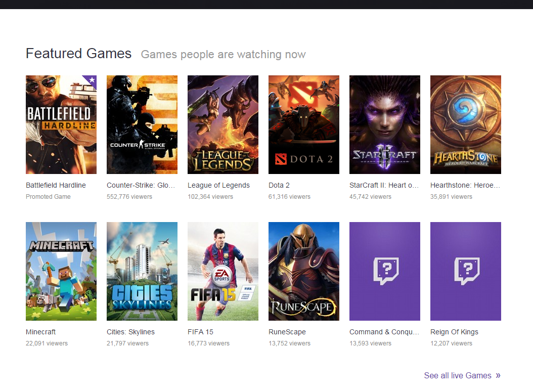Click the 102,364 viewers count
The width and height of the screenshot is (533, 392).
click(x=210, y=197)
